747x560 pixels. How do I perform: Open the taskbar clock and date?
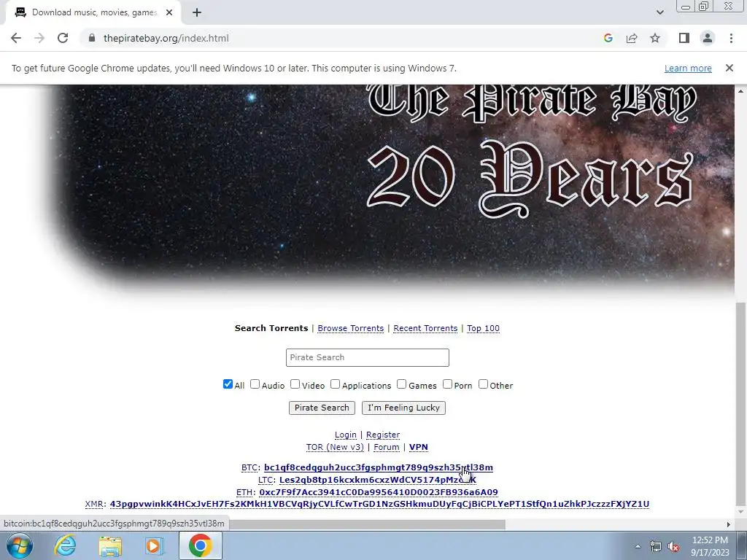tap(710, 546)
